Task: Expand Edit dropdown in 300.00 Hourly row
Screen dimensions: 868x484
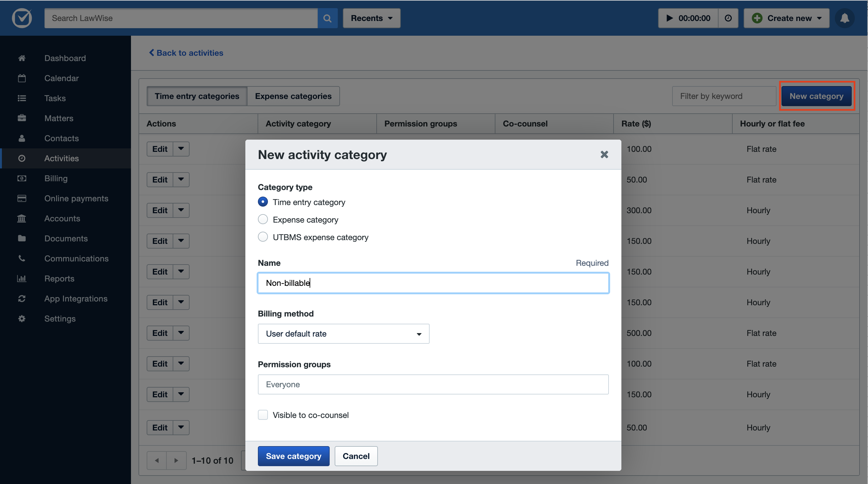Action: (x=181, y=210)
